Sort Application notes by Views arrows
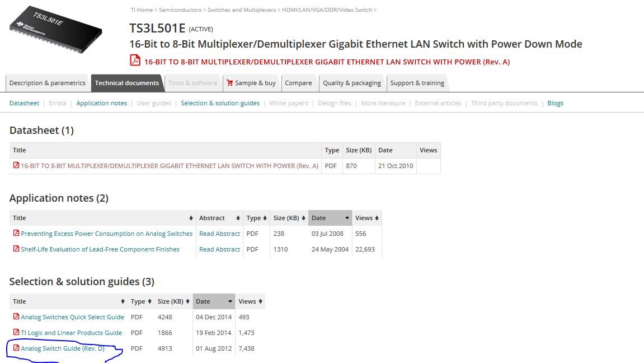 click(x=377, y=218)
